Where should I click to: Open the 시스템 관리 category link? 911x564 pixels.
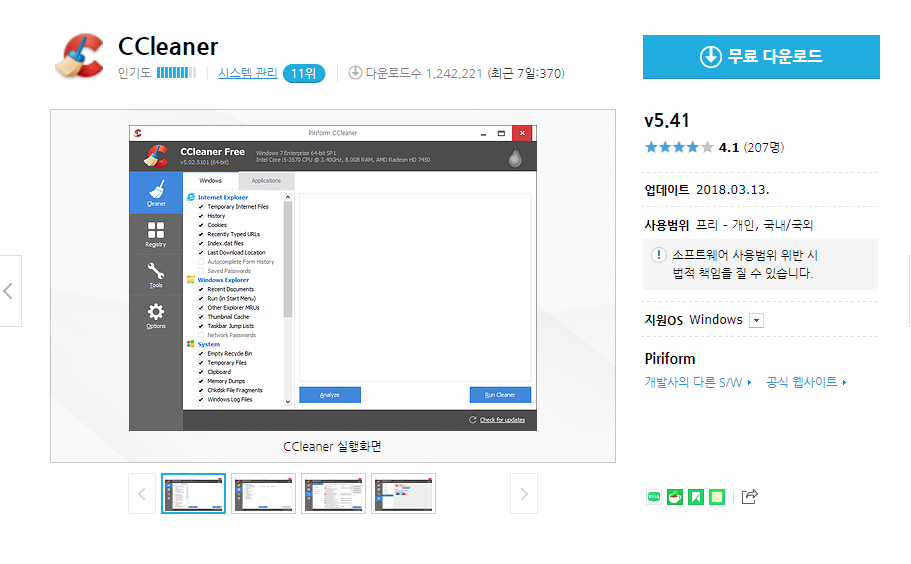(248, 73)
